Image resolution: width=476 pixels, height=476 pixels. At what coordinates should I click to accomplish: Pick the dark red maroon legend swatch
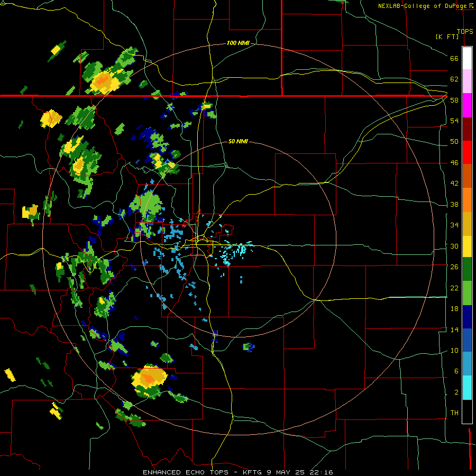coord(467,129)
